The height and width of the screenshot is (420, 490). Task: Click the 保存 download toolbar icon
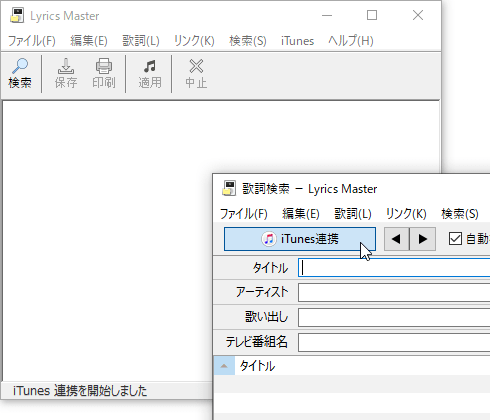[66, 66]
